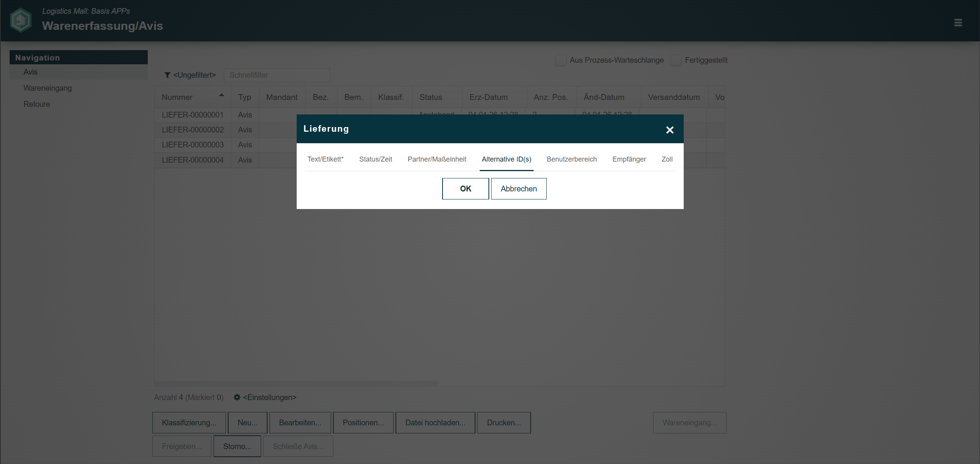Select Avis in Navigation

point(78,72)
